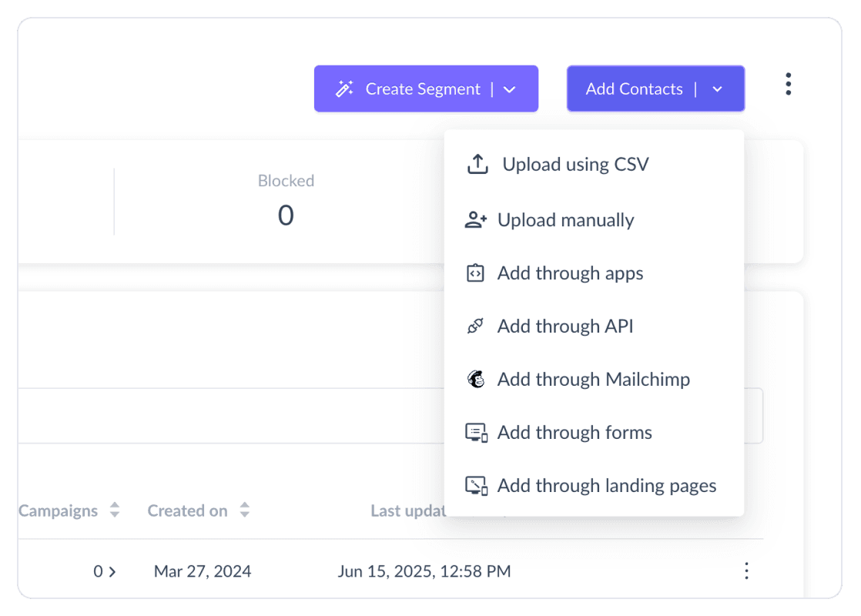
Task: Click the landing pages screen icon
Action: [x=477, y=486]
